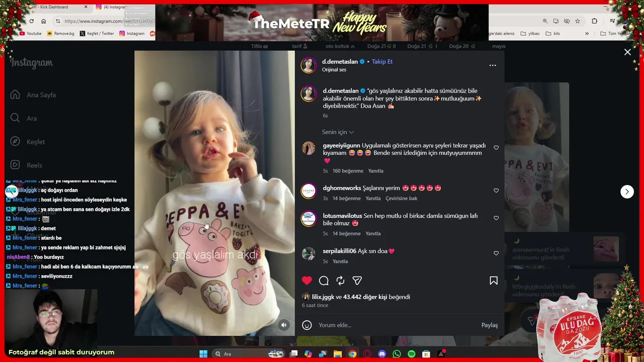Expand the 'Senin için' comment filter
The height and width of the screenshot is (362, 644).
(x=338, y=132)
